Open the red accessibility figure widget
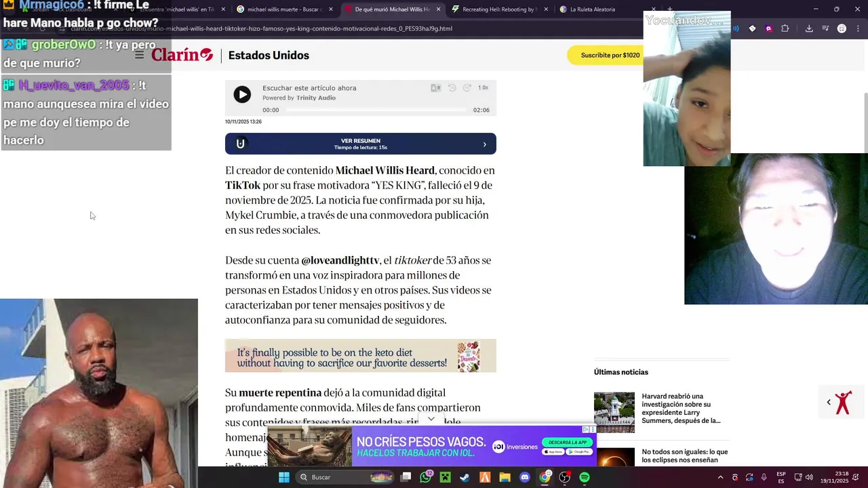This screenshot has width=868, height=488. pos(843,403)
